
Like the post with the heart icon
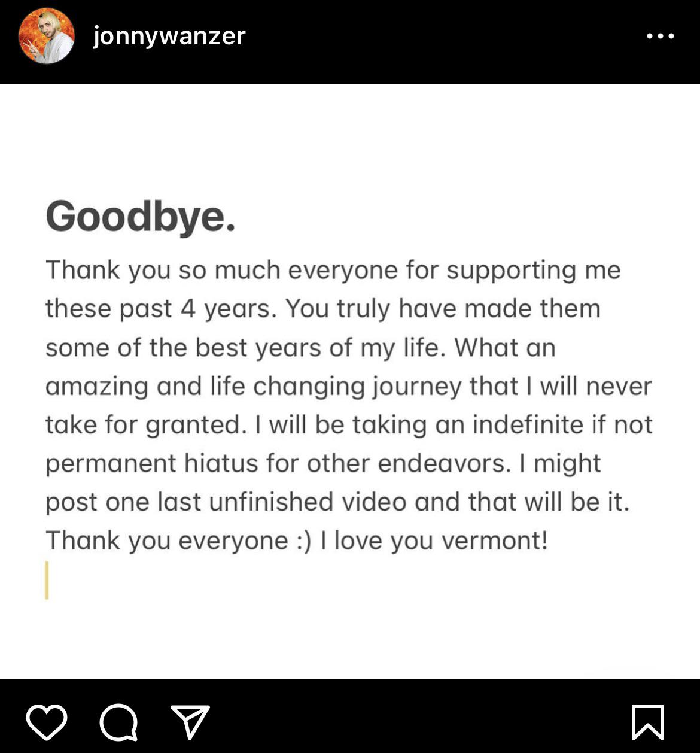(x=47, y=721)
